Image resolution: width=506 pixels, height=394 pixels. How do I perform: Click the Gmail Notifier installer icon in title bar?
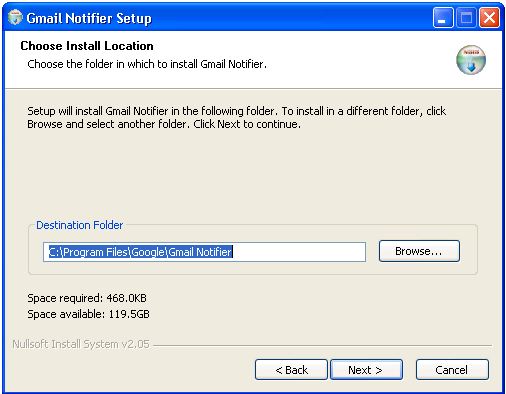pos(15,18)
